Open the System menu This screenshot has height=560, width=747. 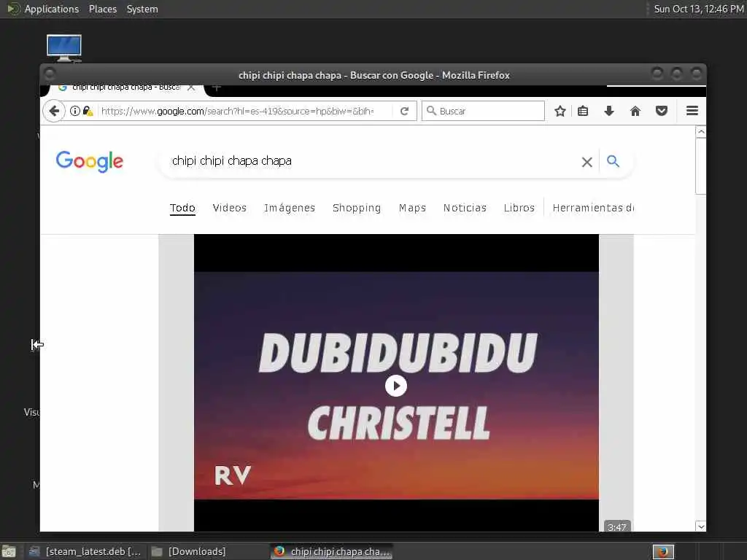click(142, 9)
